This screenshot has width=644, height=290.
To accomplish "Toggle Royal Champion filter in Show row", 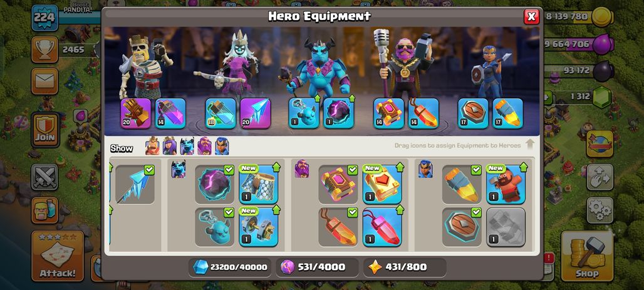I will pyautogui.click(x=222, y=146).
